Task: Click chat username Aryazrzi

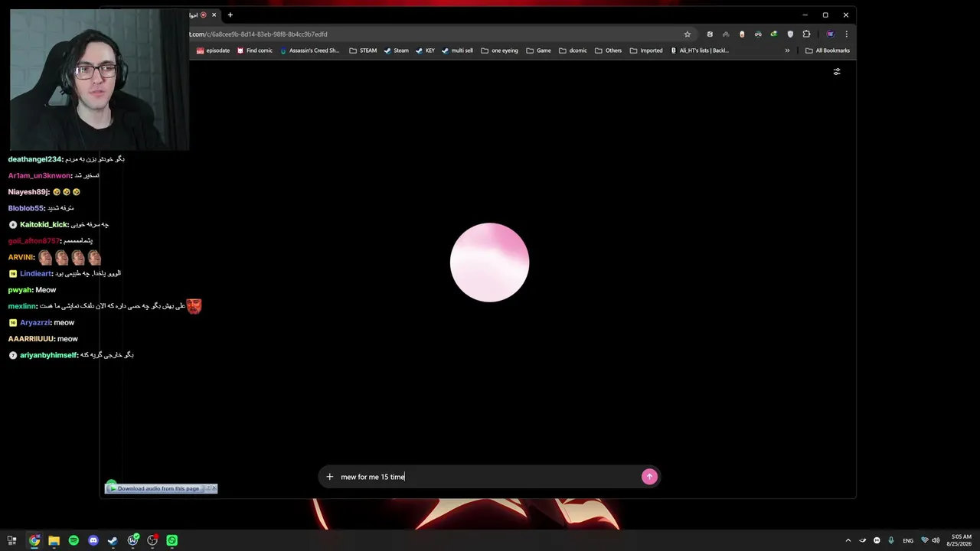Action: tap(35, 322)
